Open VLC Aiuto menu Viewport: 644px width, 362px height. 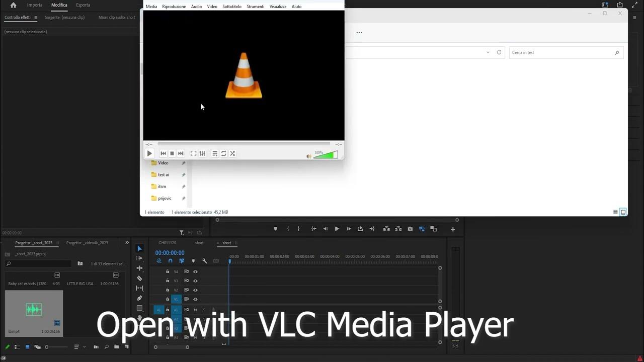pyautogui.click(x=297, y=7)
